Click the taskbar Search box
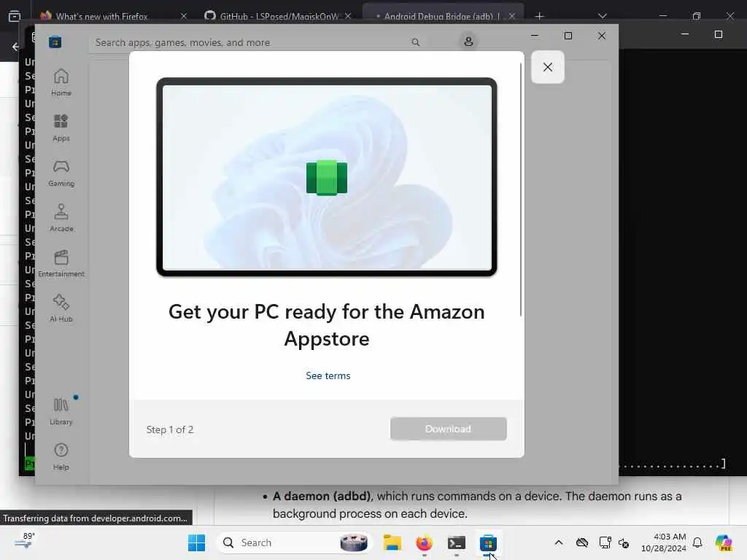The width and height of the screenshot is (747, 560). point(293,542)
